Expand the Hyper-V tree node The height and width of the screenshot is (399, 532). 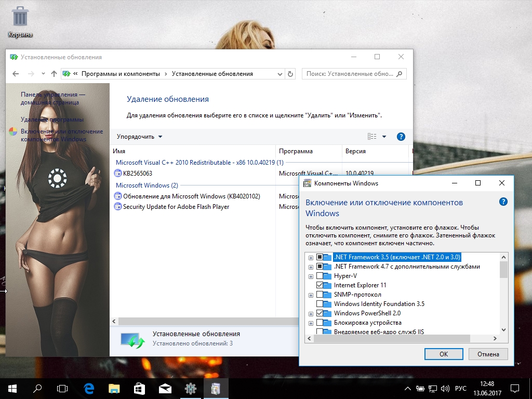[311, 276]
